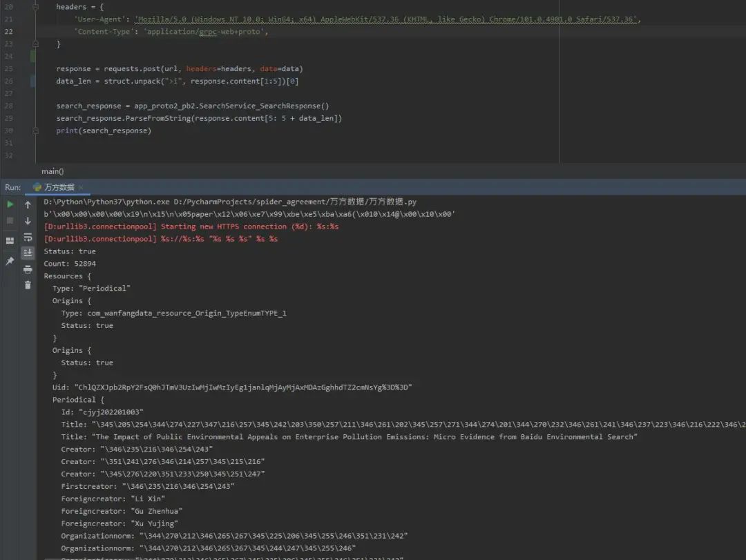The height and width of the screenshot is (560, 746).
Task: Restore default layout of Run window
Action: click(10, 240)
